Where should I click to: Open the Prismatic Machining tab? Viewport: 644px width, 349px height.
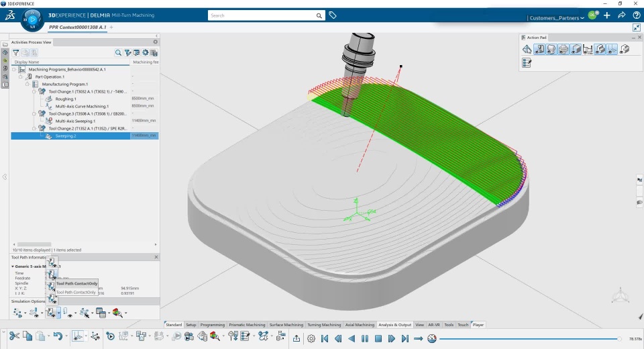(247, 325)
